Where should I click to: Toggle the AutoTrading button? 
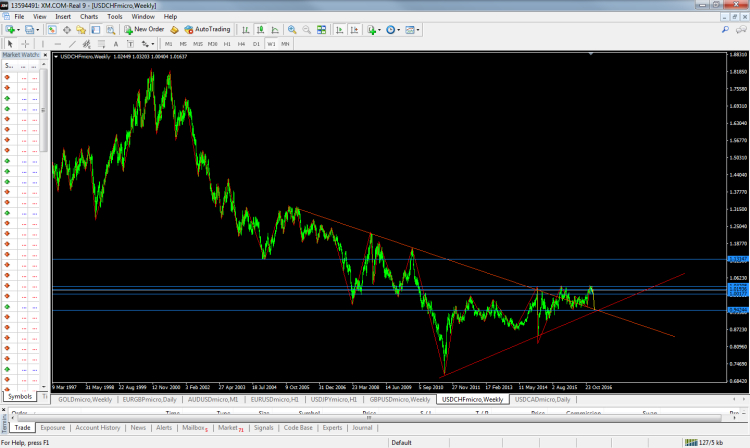[x=208, y=30]
